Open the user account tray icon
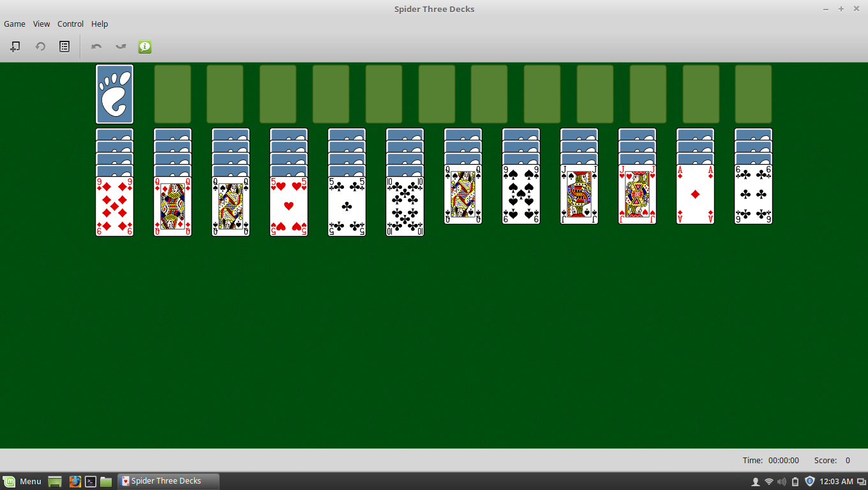The height and width of the screenshot is (490, 868). (x=754, y=481)
